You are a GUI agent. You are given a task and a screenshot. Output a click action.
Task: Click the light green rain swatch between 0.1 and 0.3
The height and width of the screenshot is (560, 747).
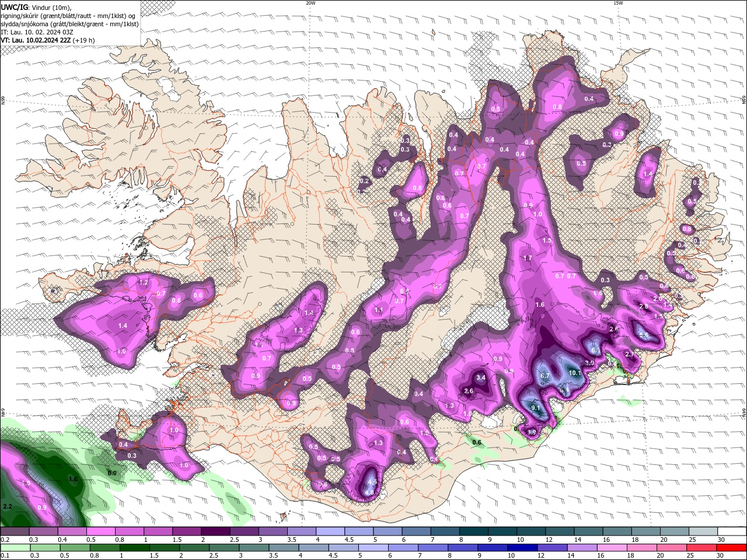(x=15, y=548)
